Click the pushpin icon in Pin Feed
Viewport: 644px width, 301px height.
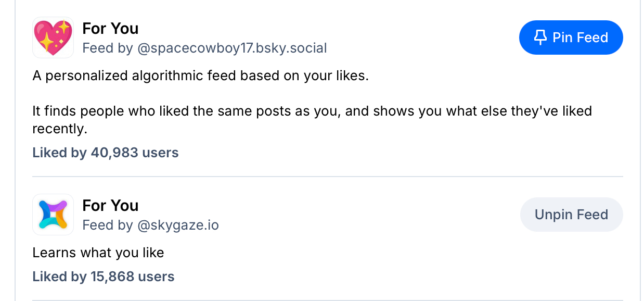click(x=540, y=37)
